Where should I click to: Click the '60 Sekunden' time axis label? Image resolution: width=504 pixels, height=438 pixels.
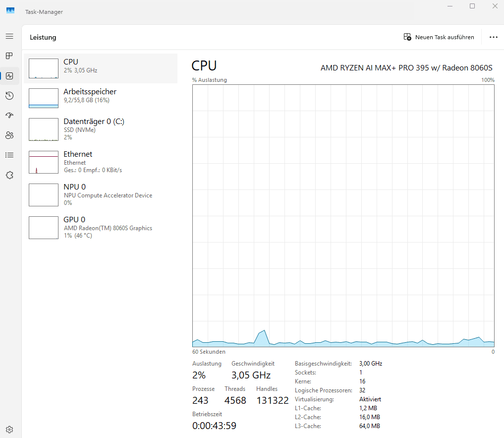pos(209,352)
